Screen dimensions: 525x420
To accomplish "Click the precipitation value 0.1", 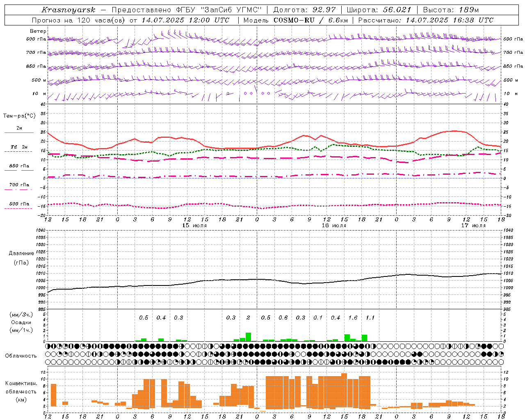I will [x=318, y=317].
